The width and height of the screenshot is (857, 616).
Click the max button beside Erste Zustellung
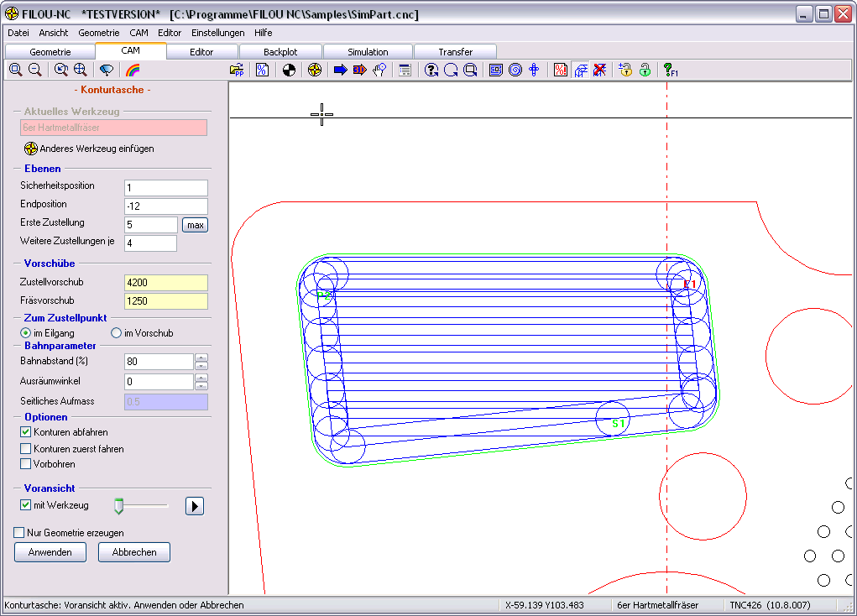click(195, 225)
